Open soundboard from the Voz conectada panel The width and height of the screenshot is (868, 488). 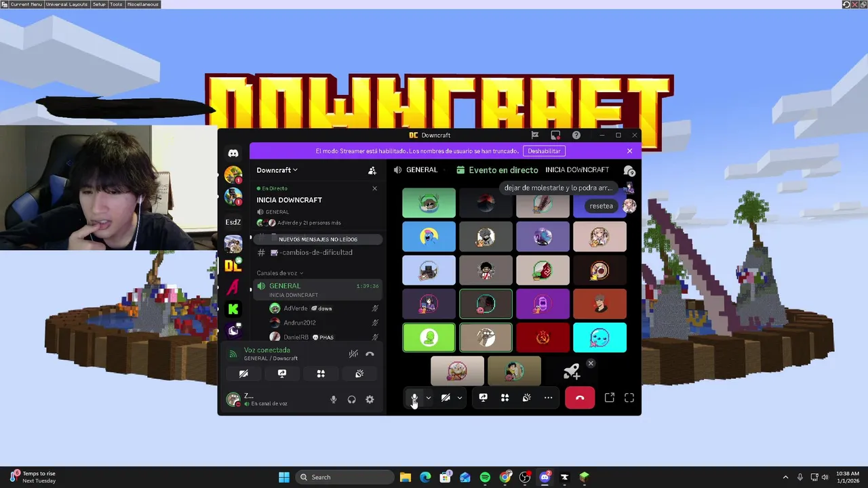click(359, 373)
